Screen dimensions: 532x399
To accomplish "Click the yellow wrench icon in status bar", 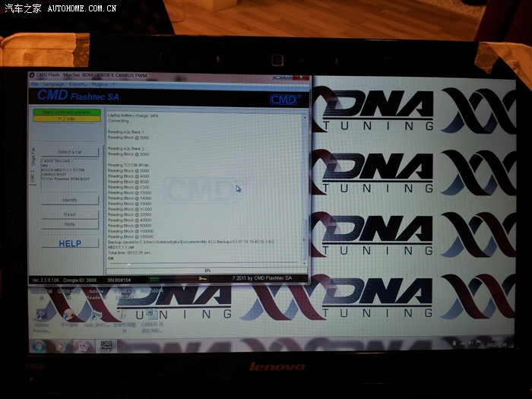I will point(203,279).
